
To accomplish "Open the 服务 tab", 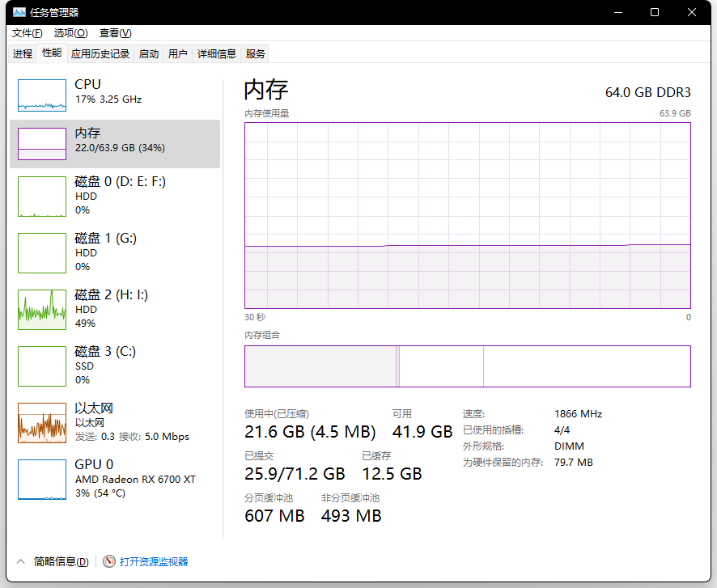I will coord(255,54).
